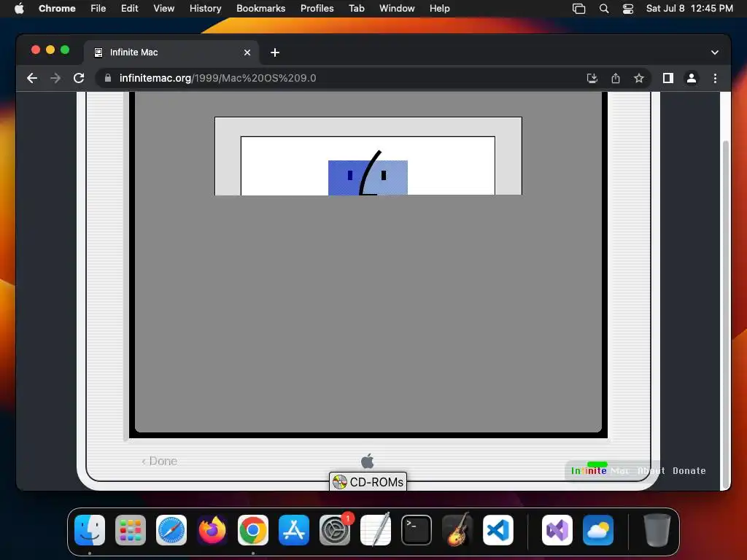Launch Safari from the Dock
The height and width of the screenshot is (560, 747).
point(171,530)
